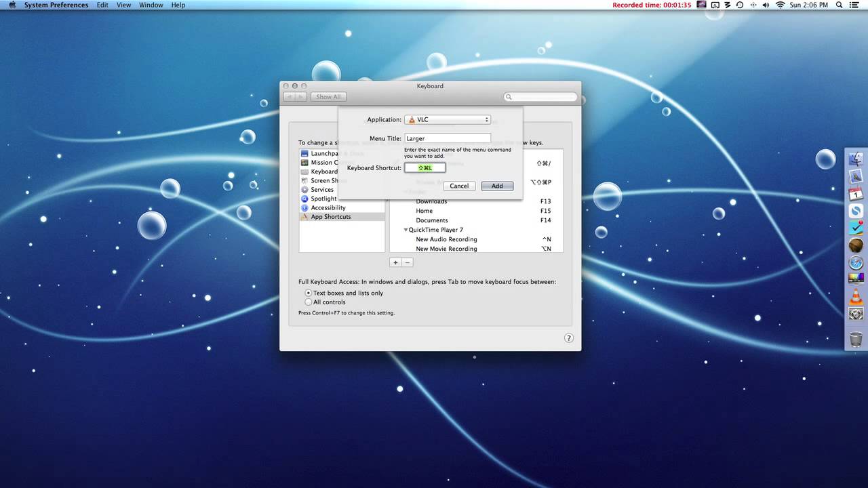Screen dimensions: 868x488
Task: Open Preview in the Dock
Action: (856, 176)
